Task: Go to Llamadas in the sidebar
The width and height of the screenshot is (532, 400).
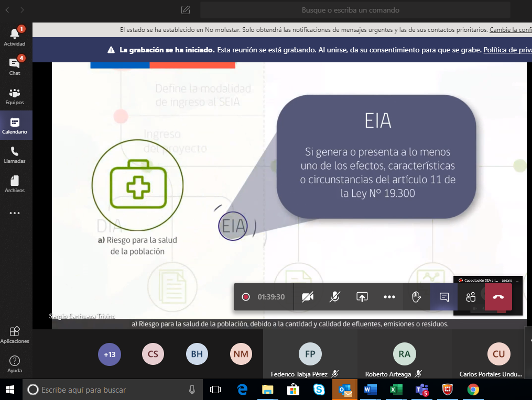Action: 15,154
